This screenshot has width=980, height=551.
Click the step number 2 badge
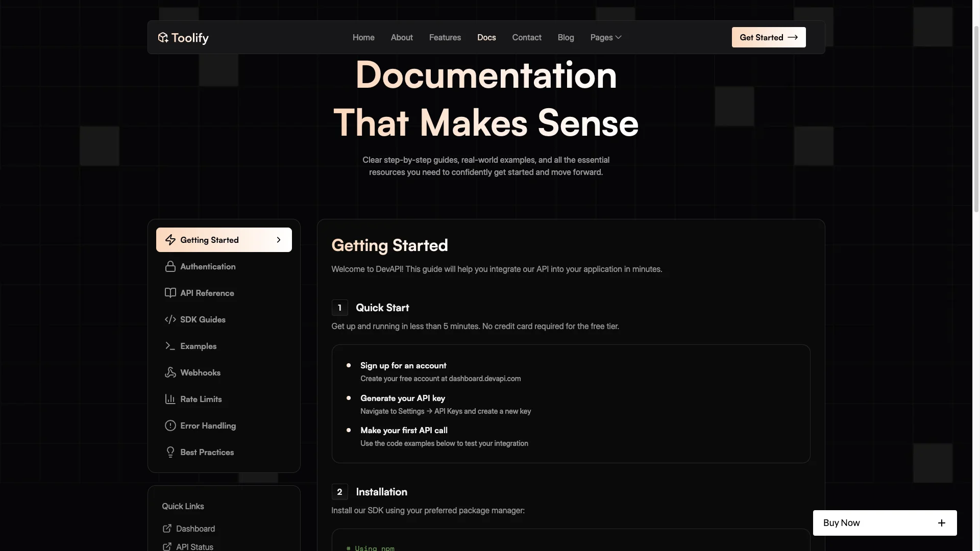339,492
